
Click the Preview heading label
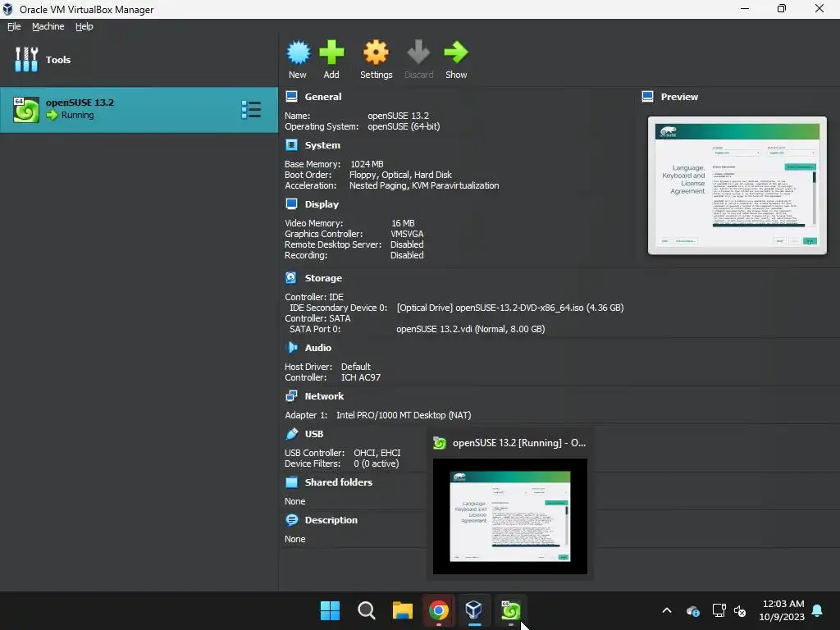679,97
